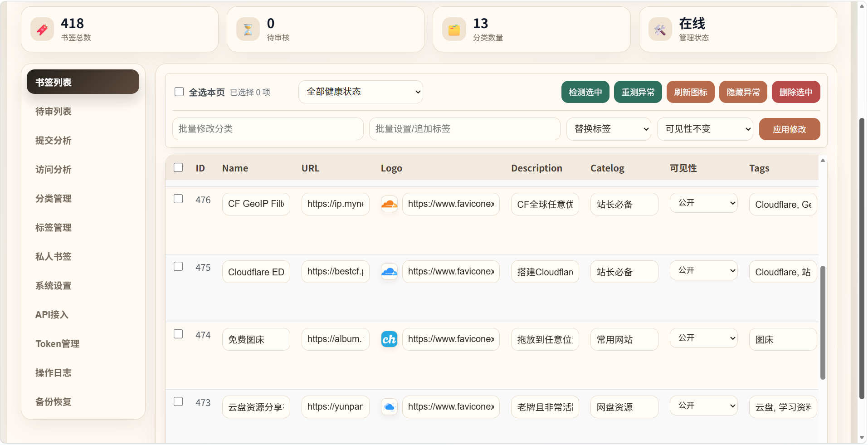Screen dimensions: 868x445
Task: Click the cloud logo icon for row 473
Action: point(389,407)
